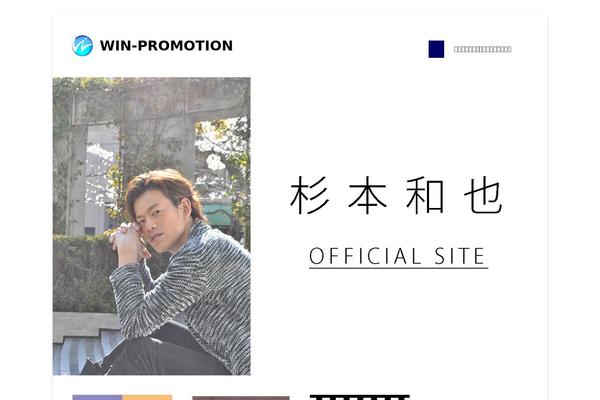Screen dimensions: 600x400
Task: Click the word OFFICIAL in the heading
Action: pyautogui.click(x=365, y=256)
